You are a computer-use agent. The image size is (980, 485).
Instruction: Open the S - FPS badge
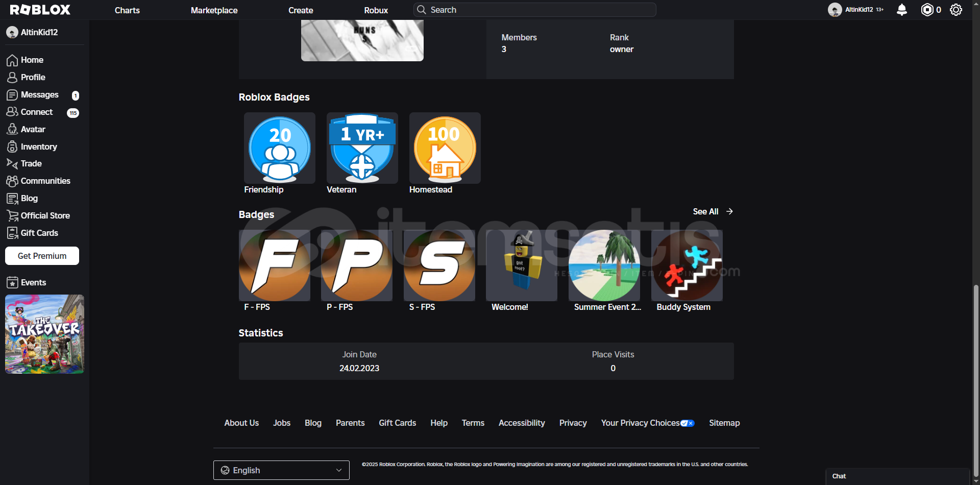point(439,265)
